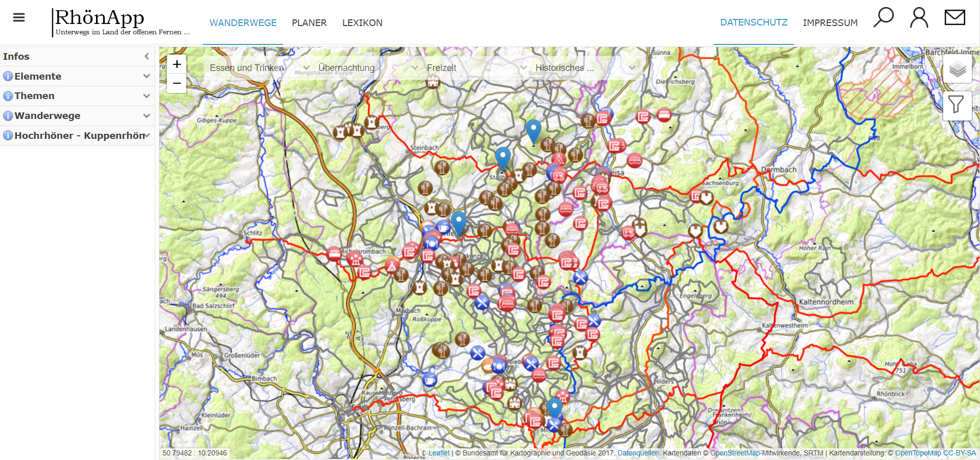Open the Freizeit dropdown
The height and width of the screenshot is (460, 980).
[476, 67]
